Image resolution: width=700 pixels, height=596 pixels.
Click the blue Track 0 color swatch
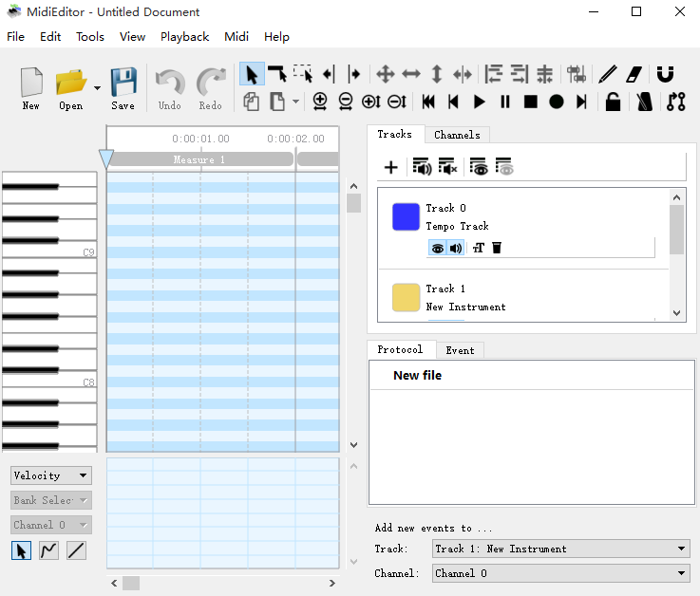tap(407, 216)
